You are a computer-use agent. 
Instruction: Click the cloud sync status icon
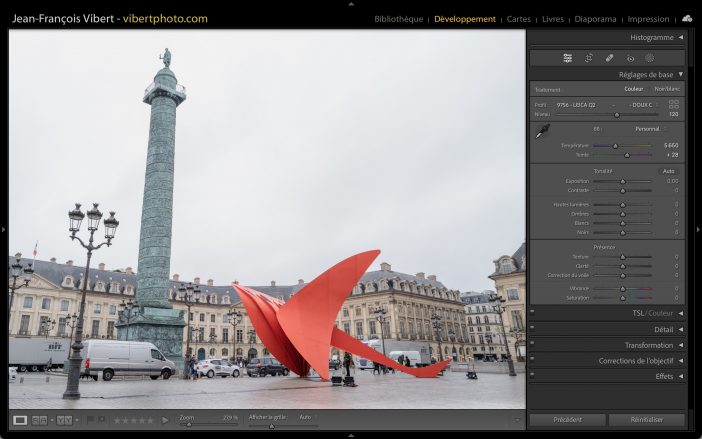click(687, 18)
